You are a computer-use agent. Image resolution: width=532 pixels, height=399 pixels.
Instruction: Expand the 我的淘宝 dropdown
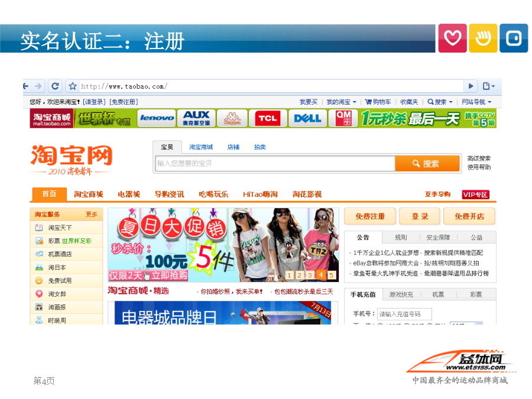point(341,102)
